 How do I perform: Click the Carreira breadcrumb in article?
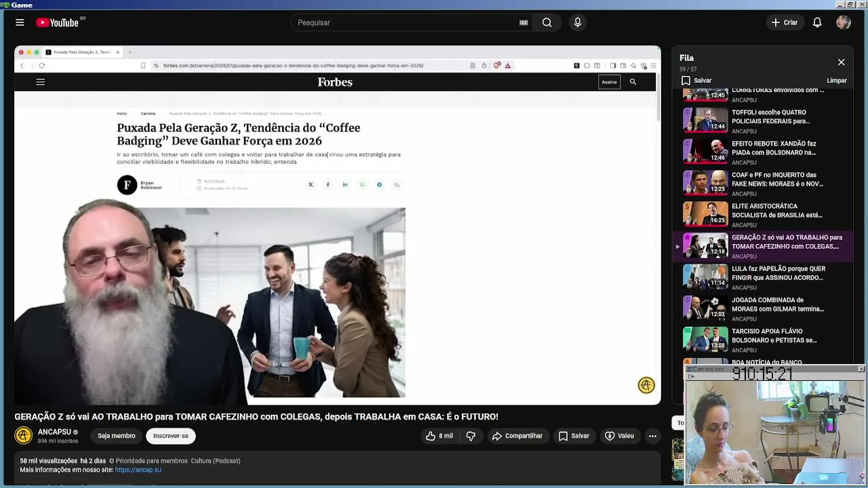pos(148,114)
